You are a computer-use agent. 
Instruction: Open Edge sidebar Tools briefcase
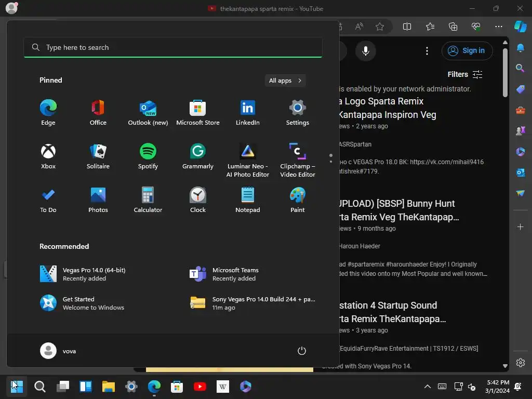(x=520, y=110)
